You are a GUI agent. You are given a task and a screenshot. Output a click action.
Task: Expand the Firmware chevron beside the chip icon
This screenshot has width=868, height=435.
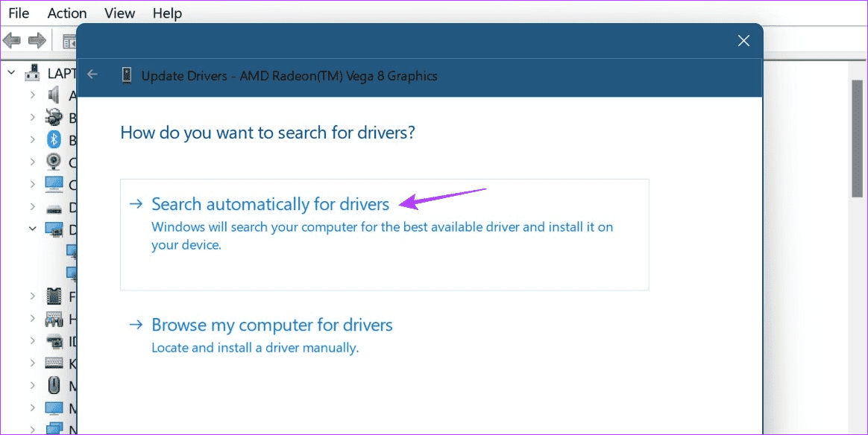tap(33, 296)
